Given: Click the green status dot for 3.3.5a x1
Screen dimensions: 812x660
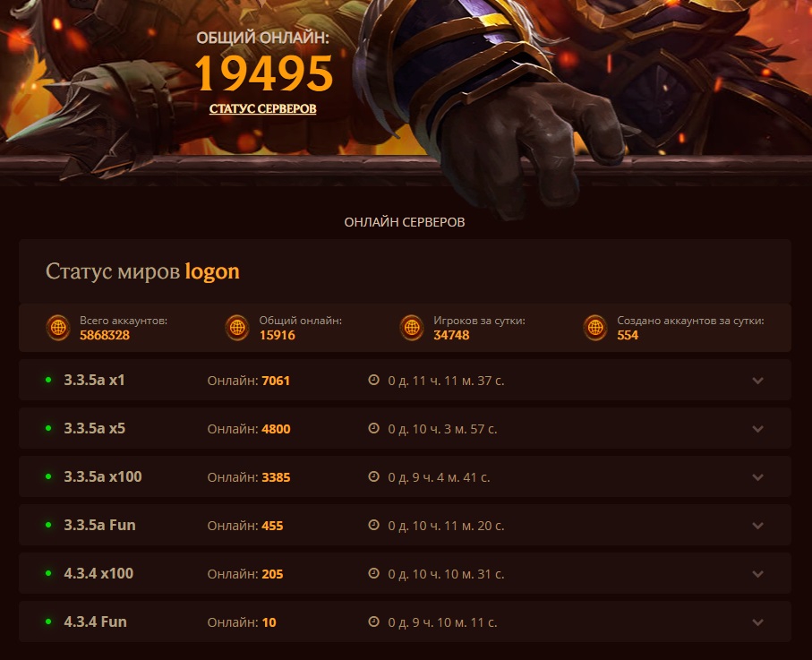Looking at the screenshot, I should tap(48, 380).
